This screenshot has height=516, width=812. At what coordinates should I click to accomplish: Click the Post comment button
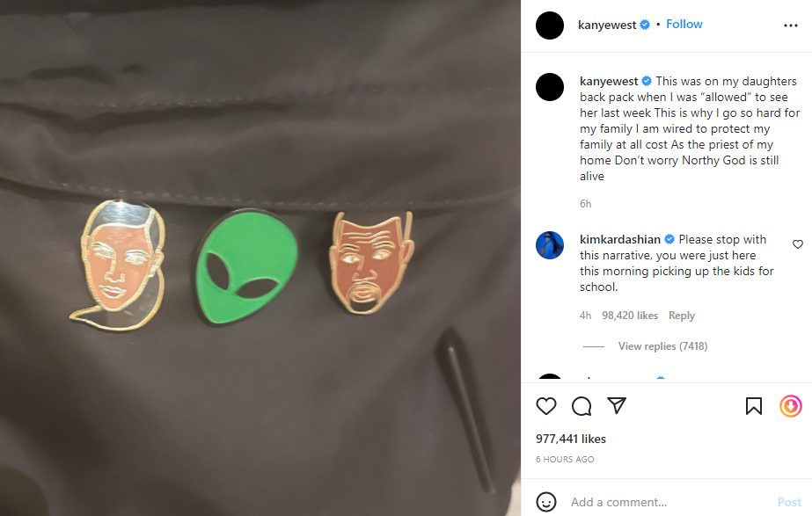click(x=789, y=502)
